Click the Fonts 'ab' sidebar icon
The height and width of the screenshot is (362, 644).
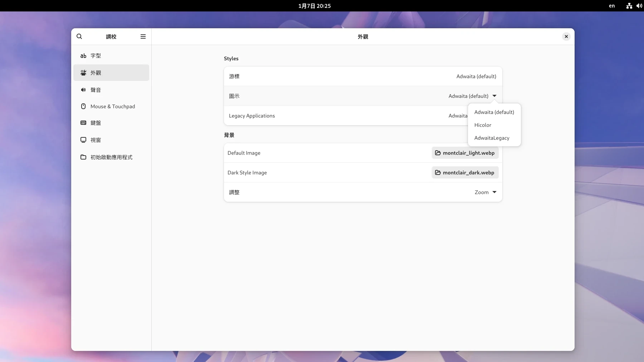coord(83,56)
